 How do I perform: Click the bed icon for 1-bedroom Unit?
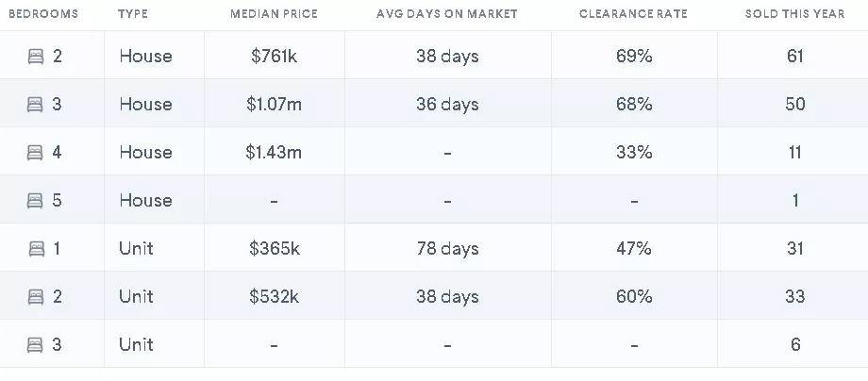point(36,249)
